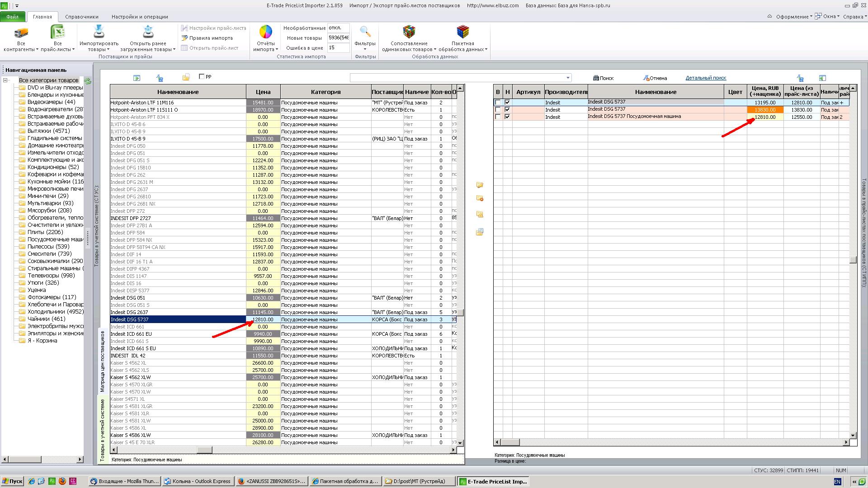The width and height of the screenshot is (868, 488).
Task: Click the Ошибка в цене input field
Action: tap(338, 47)
